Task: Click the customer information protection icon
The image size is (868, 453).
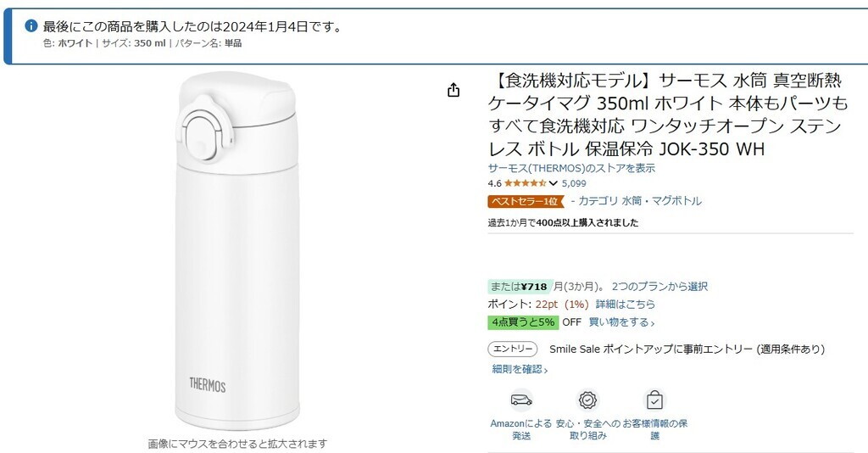Action: click(x=654, y=400)
